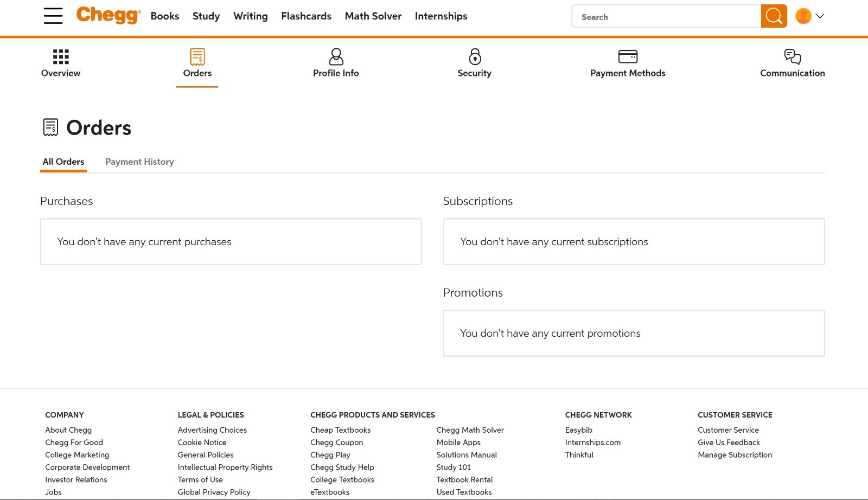Open the Security section label
The width and height of the screenshot is (868, 500).
pos(475,73)
